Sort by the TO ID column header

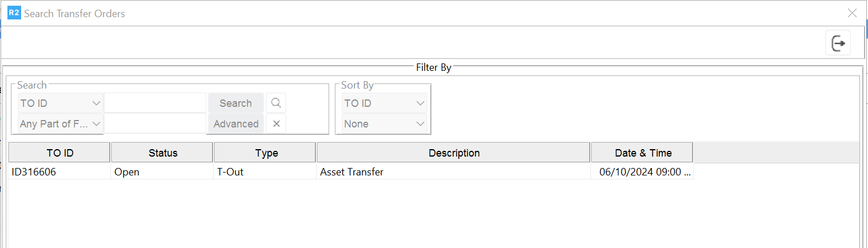pyautogui.click(x=60, y=153)
